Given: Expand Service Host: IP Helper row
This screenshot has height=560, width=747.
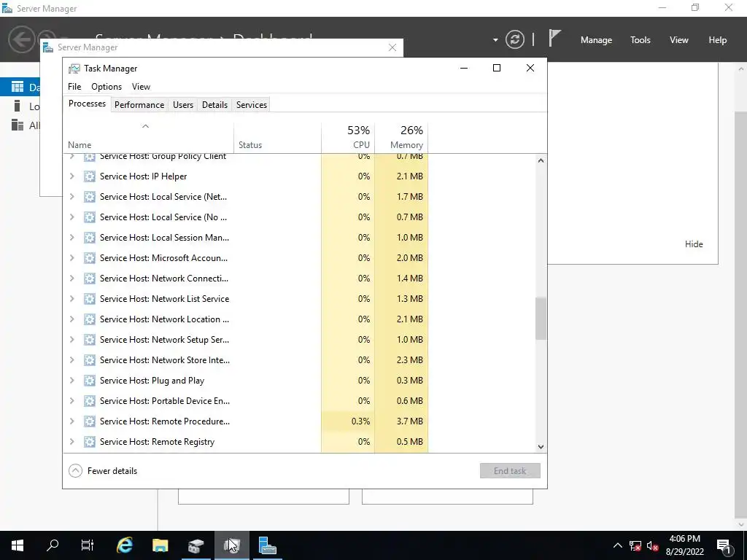Looking at the screenshot, I should (72, 176).
